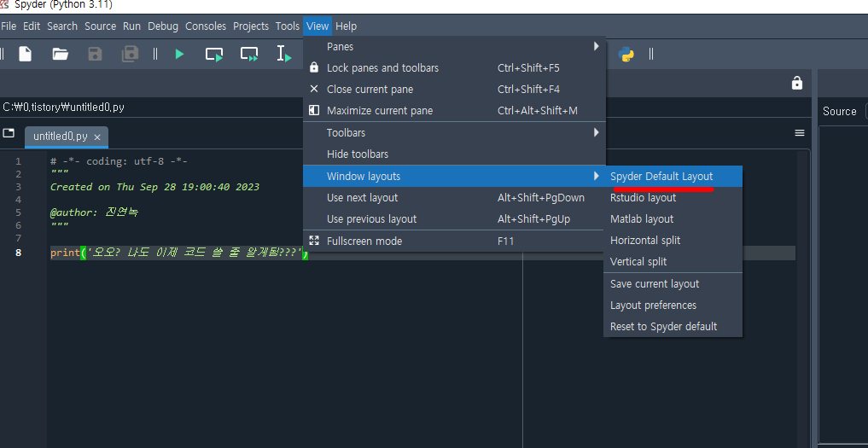Click the Source label in the right pane
Screen dimensions: 868x448
click(839, 111)
